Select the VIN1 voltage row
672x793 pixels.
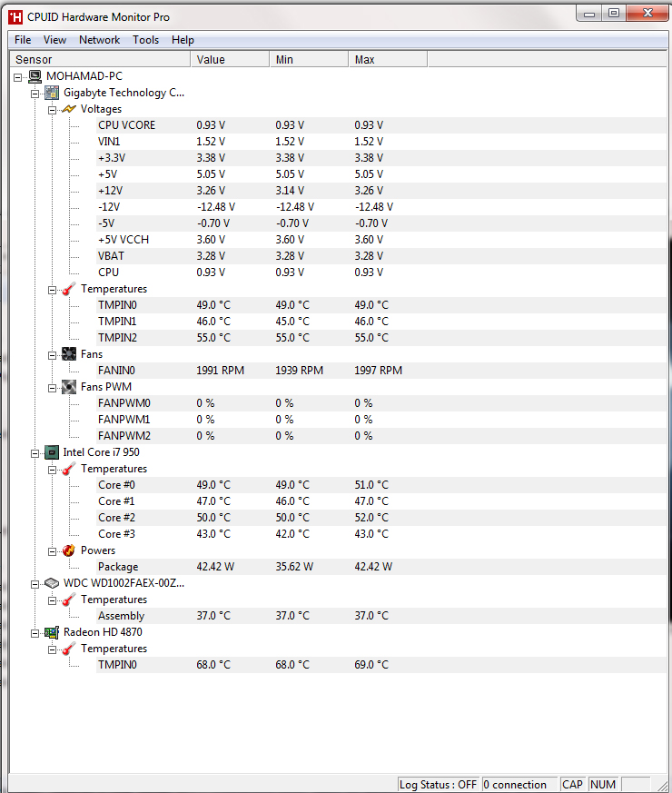381,142
